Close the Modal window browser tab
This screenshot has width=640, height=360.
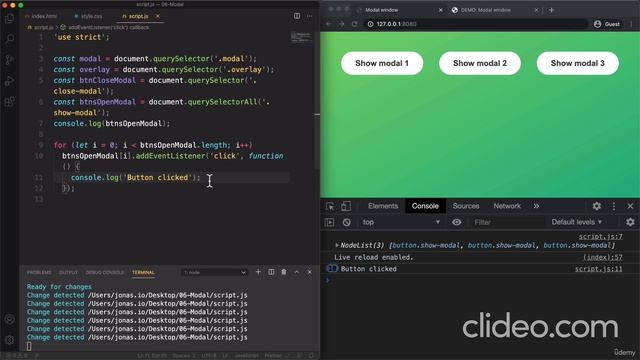440,10
